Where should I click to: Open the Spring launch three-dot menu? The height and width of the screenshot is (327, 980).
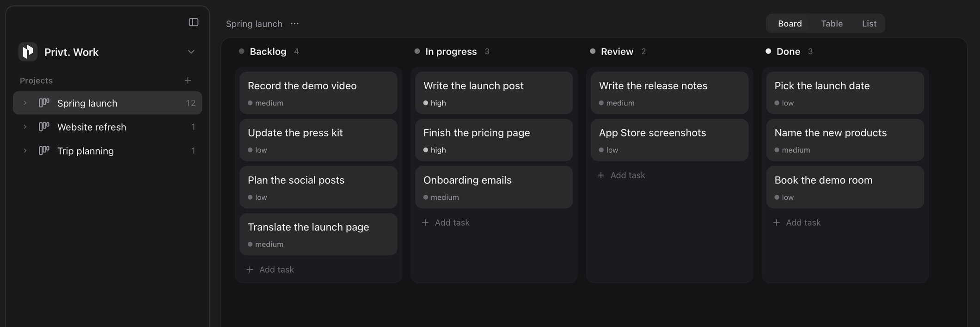click(x=294, y=24)
